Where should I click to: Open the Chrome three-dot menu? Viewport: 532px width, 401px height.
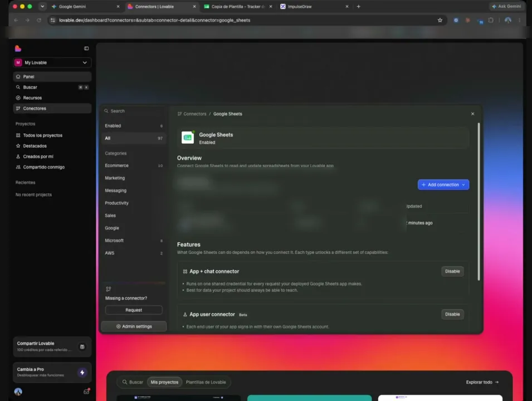point(519,21)
